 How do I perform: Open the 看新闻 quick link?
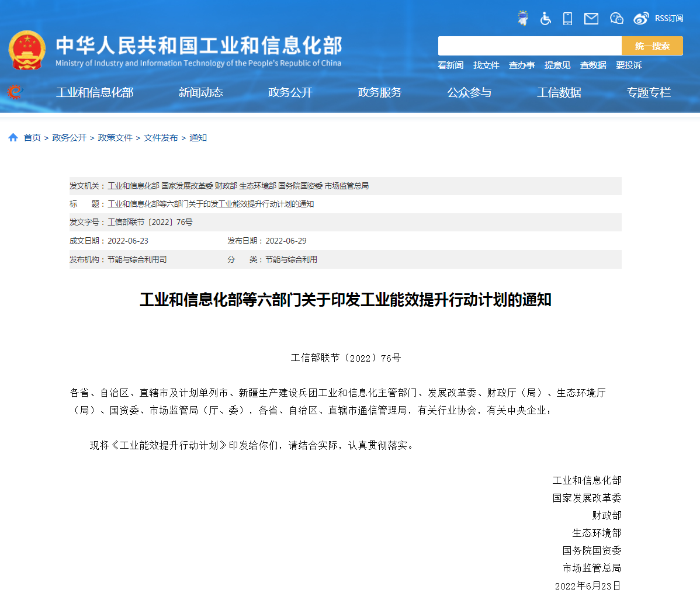point(451,65)
